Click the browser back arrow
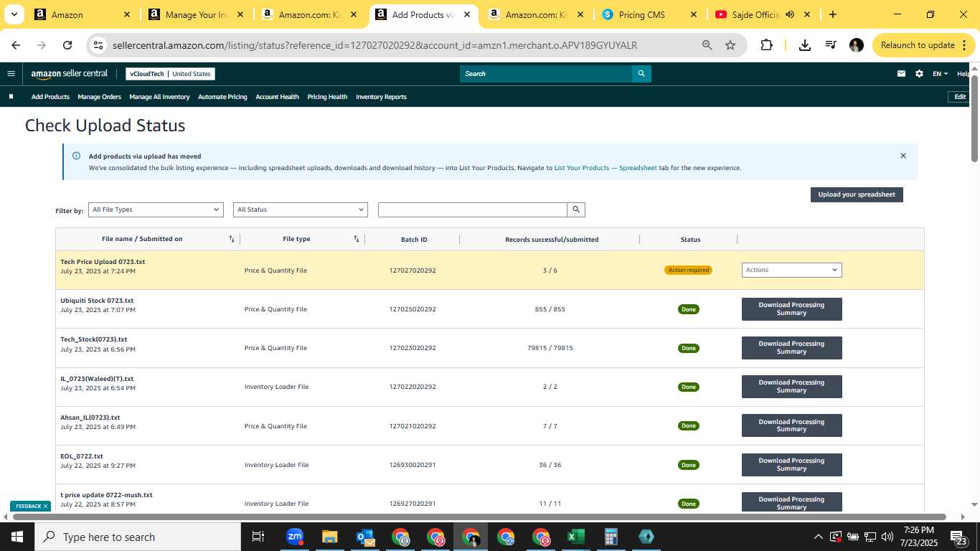Screen dimensions: 980x551 coord(16,45)
